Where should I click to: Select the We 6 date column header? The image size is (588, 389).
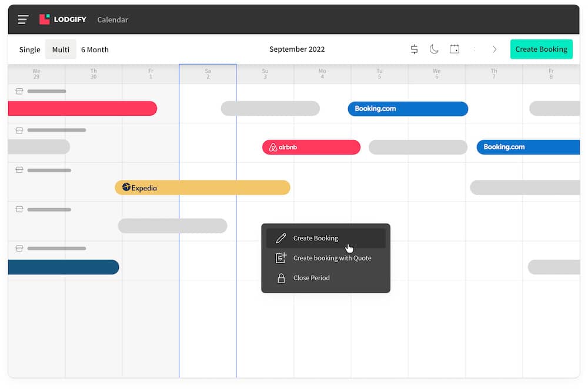(x=436, y=74)
